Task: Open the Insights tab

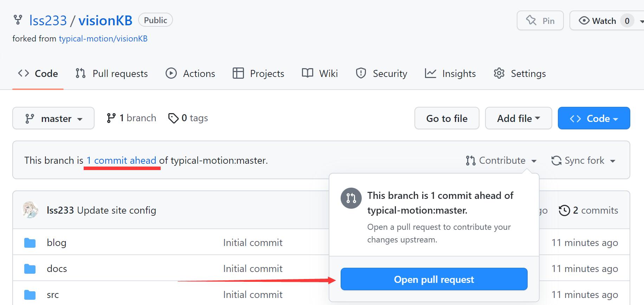Action: [x=450, y=73]
